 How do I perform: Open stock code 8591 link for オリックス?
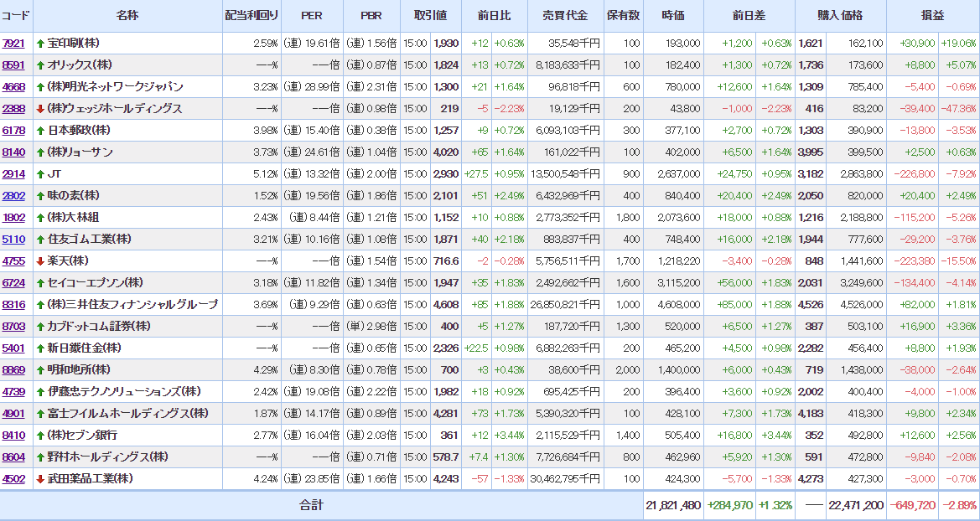tap(13, 64)
